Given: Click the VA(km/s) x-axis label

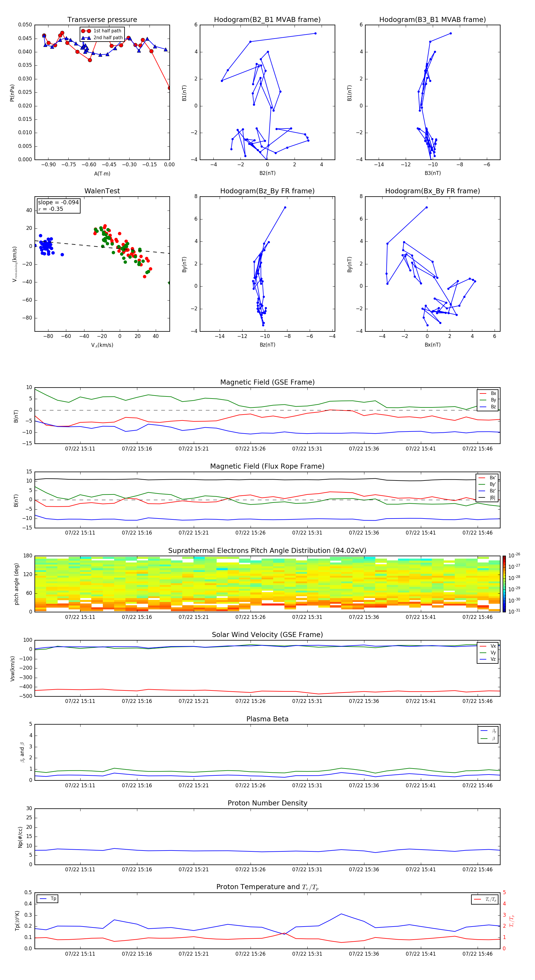Looking at the screenshot, I should point(102,345).
